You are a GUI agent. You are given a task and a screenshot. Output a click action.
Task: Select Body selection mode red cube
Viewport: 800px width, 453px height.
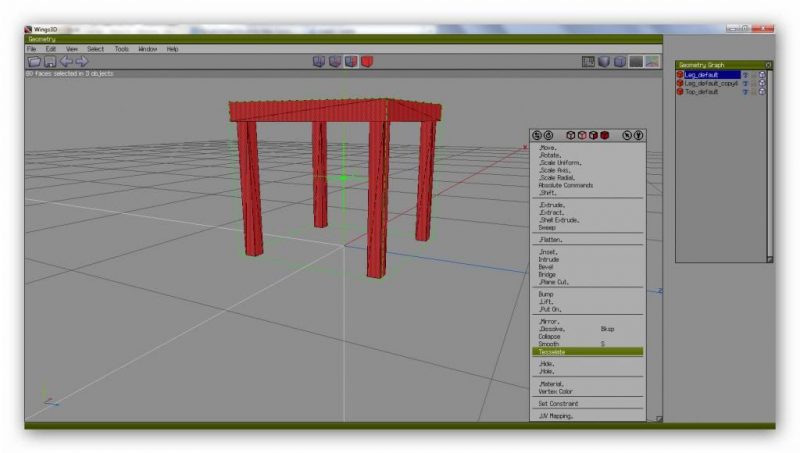pos(367,61)
